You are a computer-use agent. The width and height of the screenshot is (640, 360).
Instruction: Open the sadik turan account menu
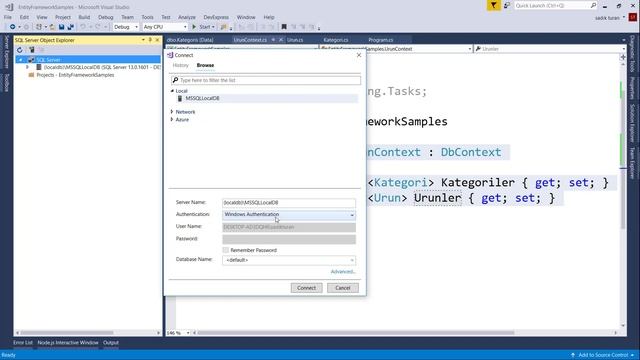tap(610, 18)
